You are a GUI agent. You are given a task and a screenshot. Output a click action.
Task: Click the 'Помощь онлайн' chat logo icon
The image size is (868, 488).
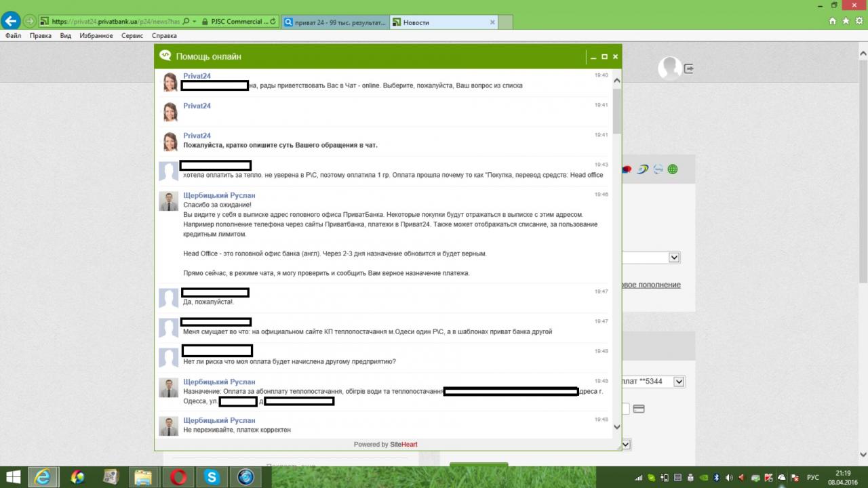point(165,56)
